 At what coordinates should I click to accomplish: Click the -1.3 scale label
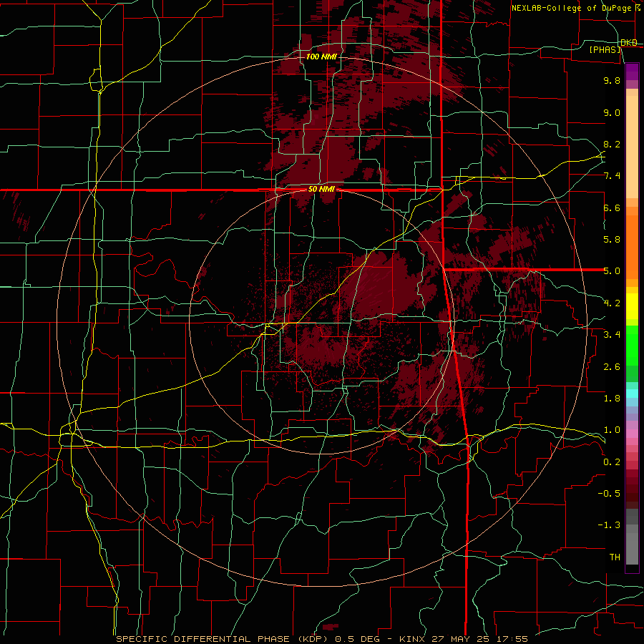tap(609, 525)
